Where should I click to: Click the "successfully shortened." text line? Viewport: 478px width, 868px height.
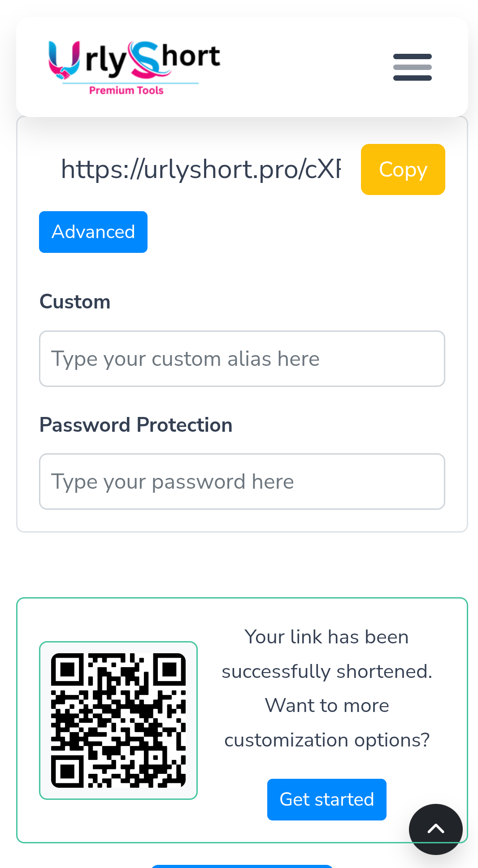[326, 672]
